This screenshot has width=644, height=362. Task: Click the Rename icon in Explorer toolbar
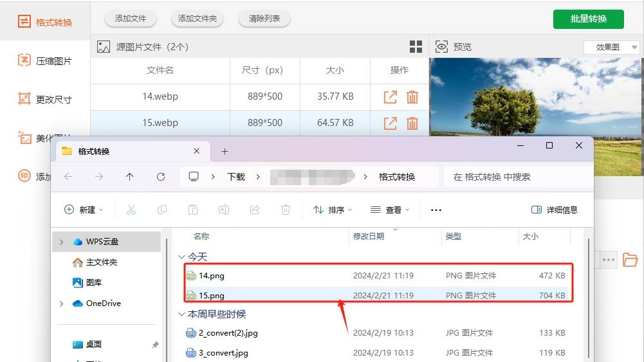[224, 210]
